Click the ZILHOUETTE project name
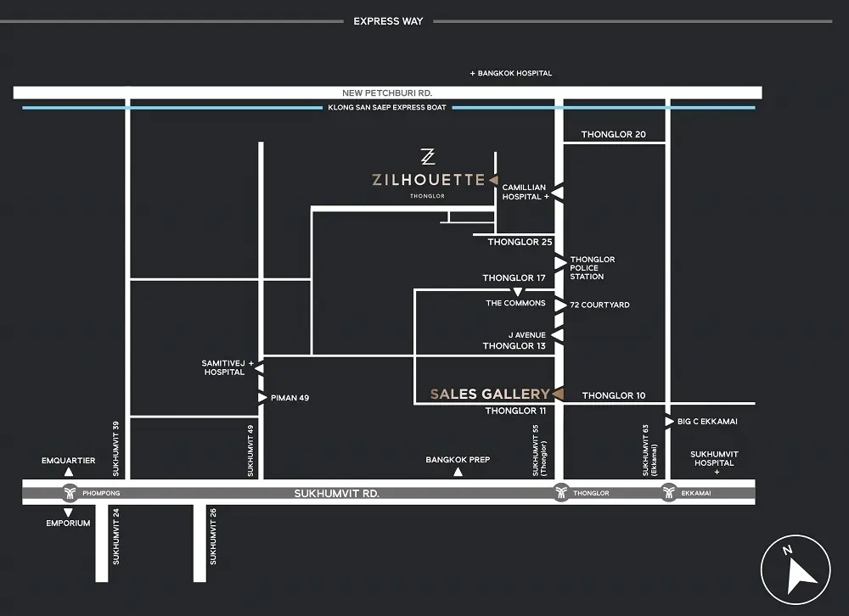Image resolution: width=849 pixels, height=616 pixels. pos(428,180)
